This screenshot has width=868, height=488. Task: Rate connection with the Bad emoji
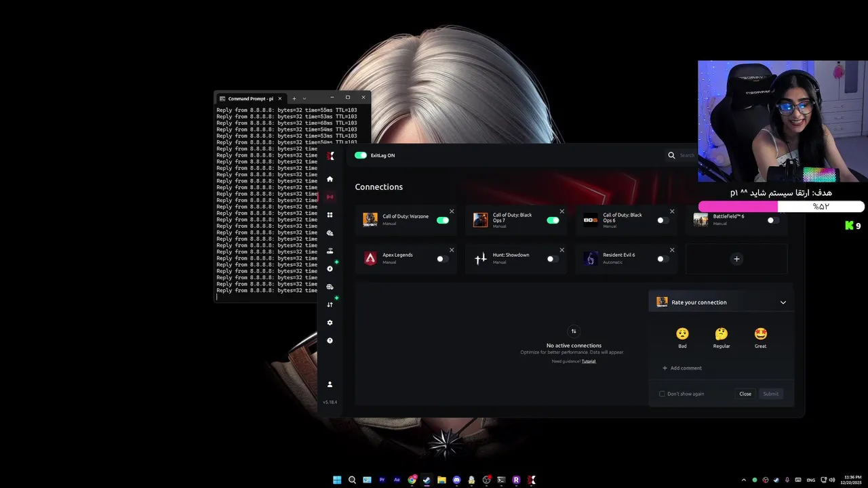[x=682, y=333]
